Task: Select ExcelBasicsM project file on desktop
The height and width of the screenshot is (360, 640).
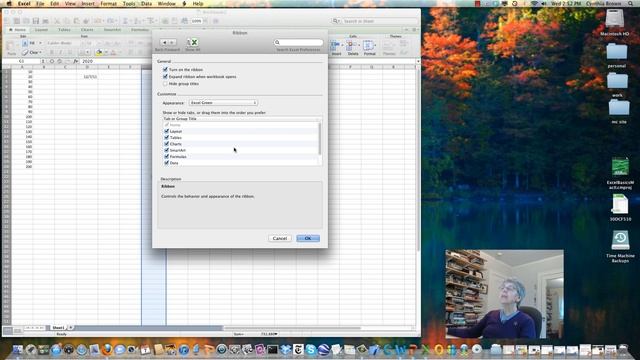Action: (620, 167)
